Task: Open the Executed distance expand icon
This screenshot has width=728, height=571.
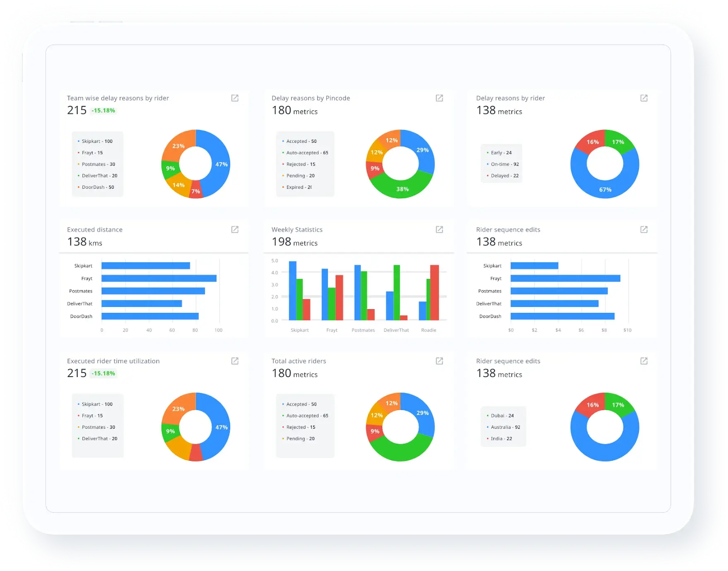Action: [x=235, y=230]
